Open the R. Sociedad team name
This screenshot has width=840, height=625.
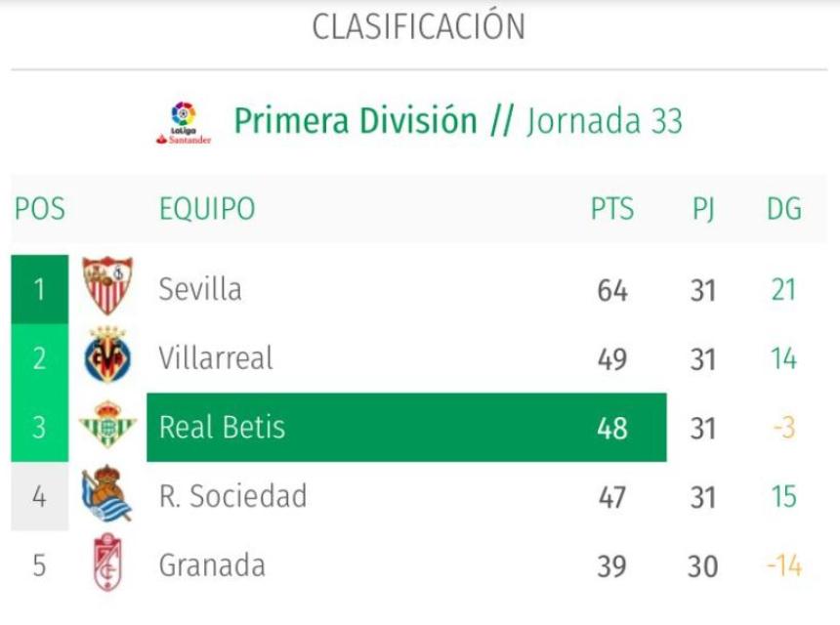point(232,496)
